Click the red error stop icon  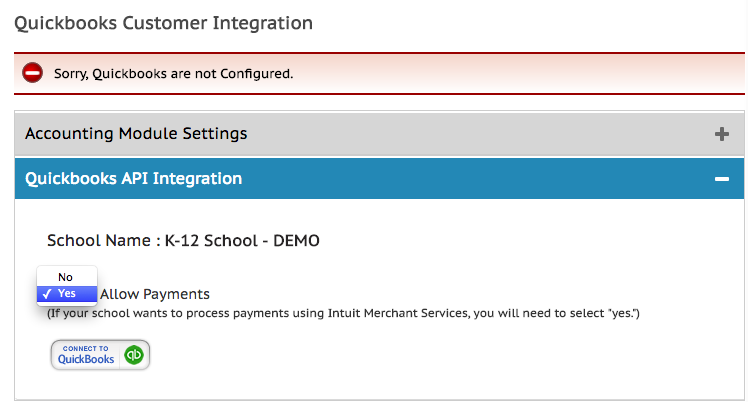click(32, 73)
